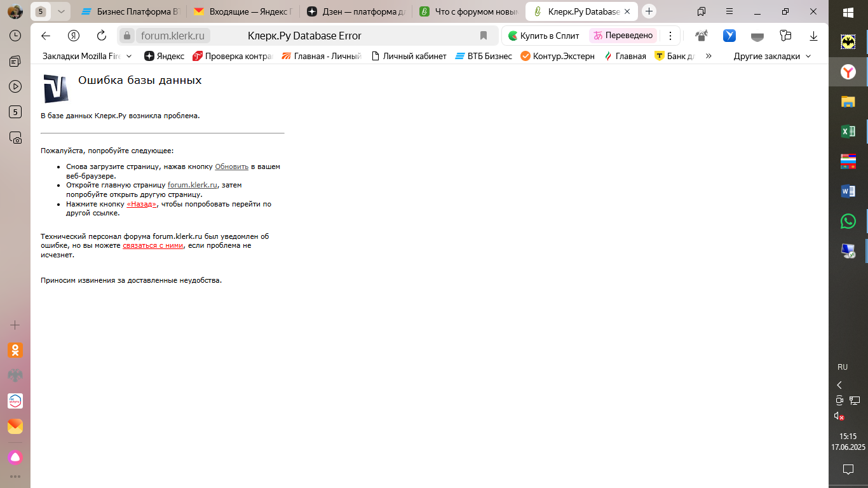Image resolution: width=868 pixels, height=488 pixels.
Task: Launch Alice assistant from the sidebar
Action: (15, 457)
